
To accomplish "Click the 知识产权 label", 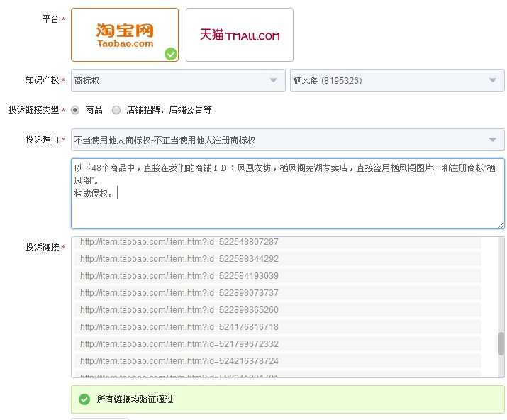I will click(x=42, y=80).
